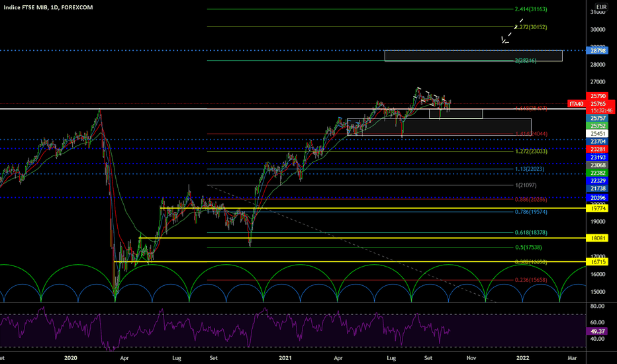This screenshot has height=364, width=617.
Task: Click the 16000 price axis tick
Action: coord(597,274)
